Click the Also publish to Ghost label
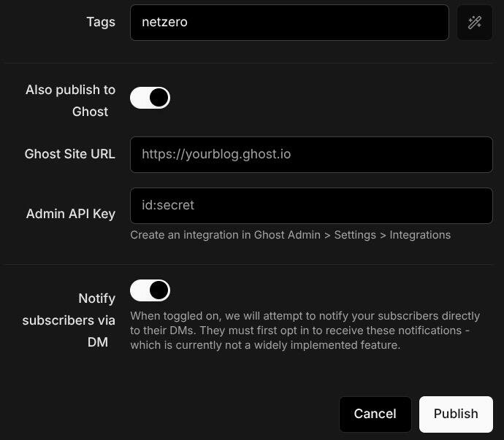504x440 pixels. [70, 101]
